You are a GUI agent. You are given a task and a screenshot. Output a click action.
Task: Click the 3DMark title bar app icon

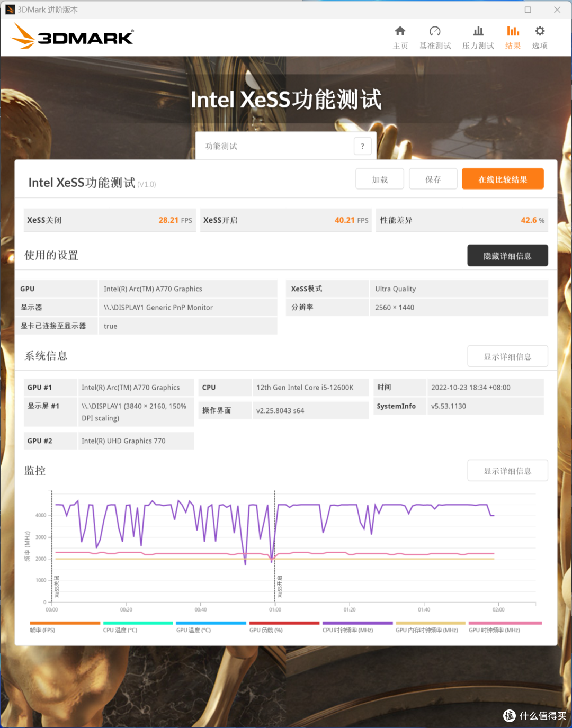click(10, 10)
